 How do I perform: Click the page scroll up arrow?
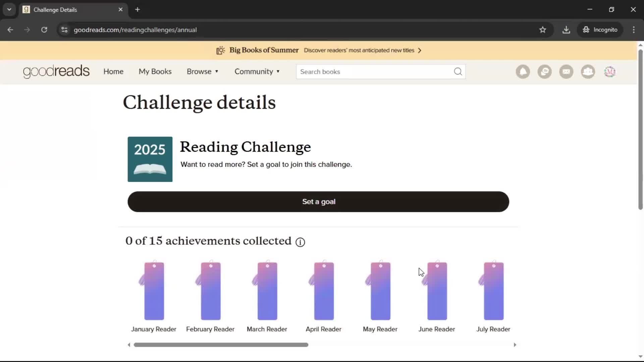[x=640, y=45]
